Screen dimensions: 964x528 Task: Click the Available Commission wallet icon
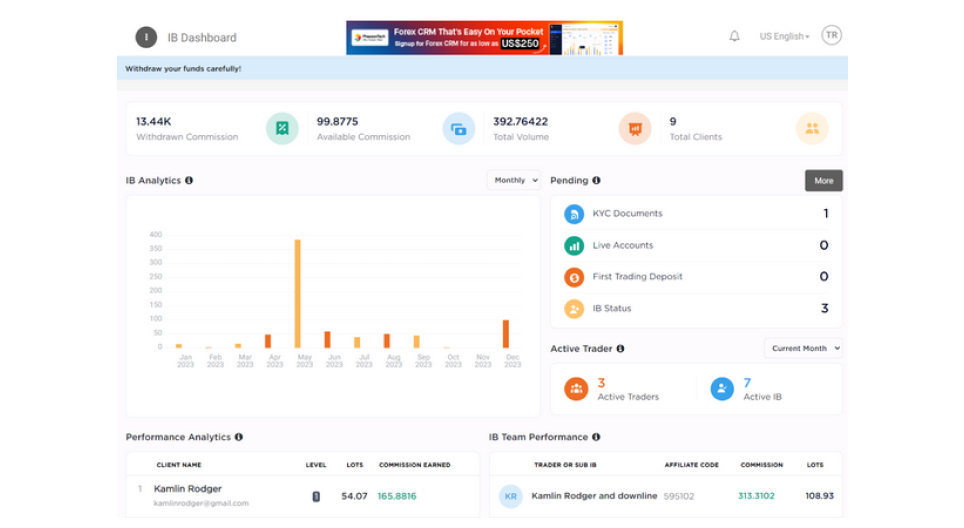(x=459, y=128)
